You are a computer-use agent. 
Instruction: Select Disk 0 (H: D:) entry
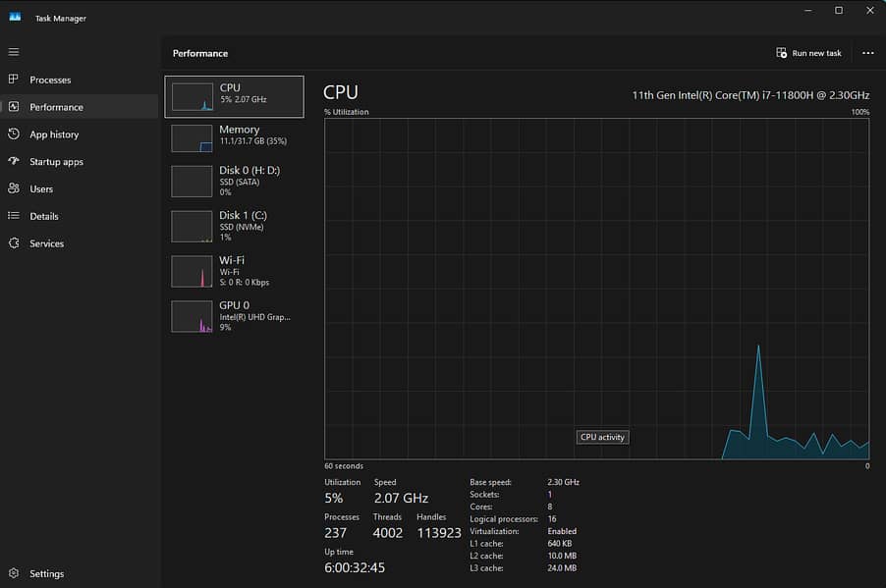tap(234, 182)
